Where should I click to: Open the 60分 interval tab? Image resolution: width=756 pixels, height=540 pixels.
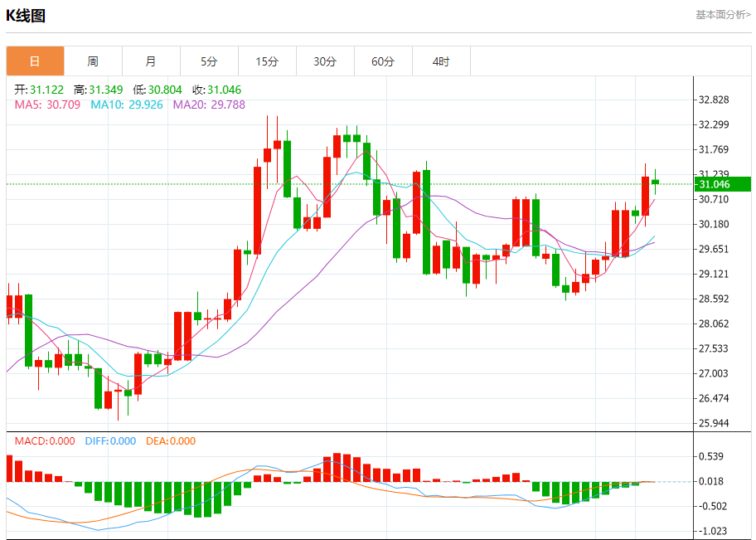tap(383, 61)
